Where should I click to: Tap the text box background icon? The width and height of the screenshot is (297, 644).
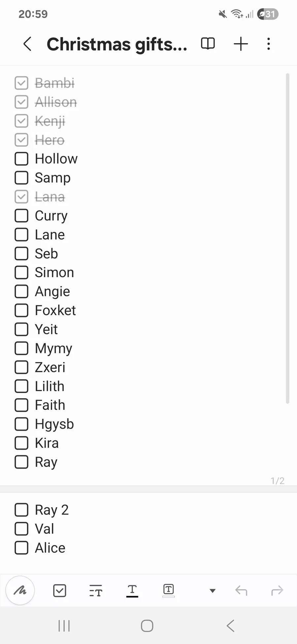tap(169, 590)
